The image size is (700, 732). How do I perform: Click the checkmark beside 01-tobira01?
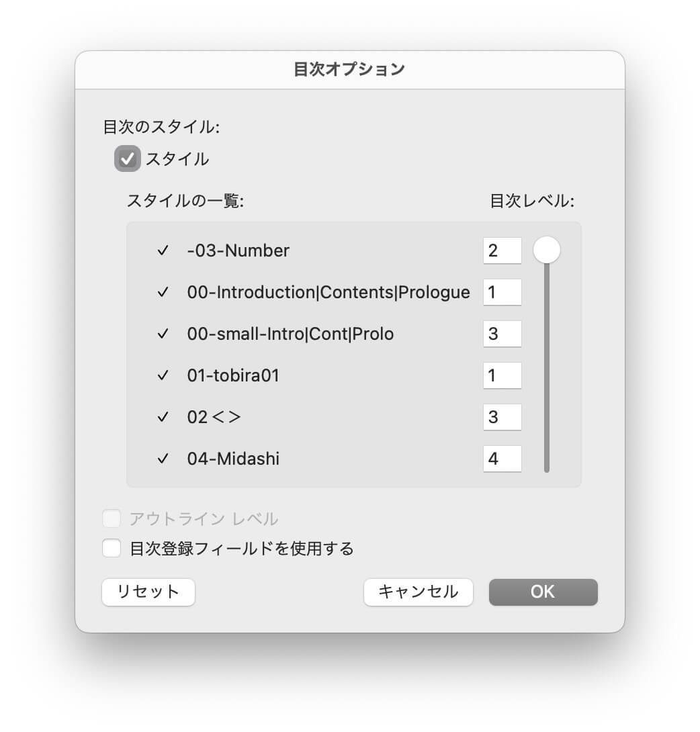click(x=163, y=376)
